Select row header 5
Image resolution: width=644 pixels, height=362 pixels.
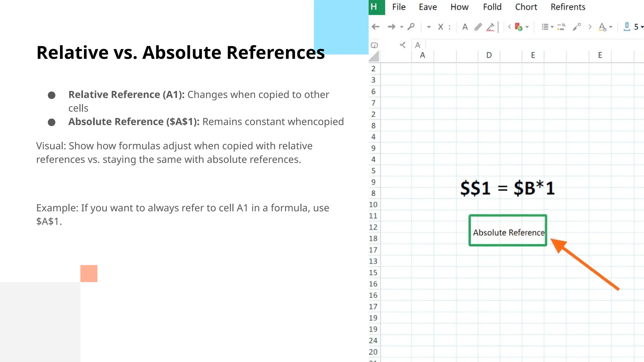pos(374,171)
